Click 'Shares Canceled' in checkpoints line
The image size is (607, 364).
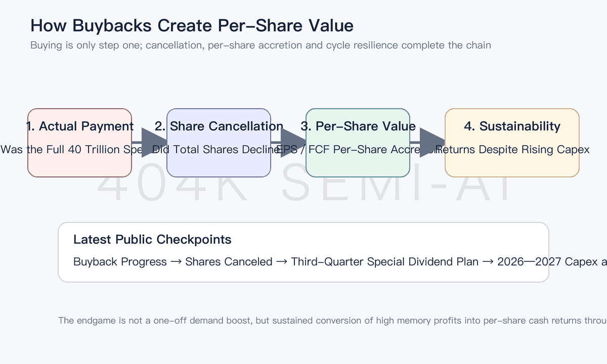click(x=229, y=262)
